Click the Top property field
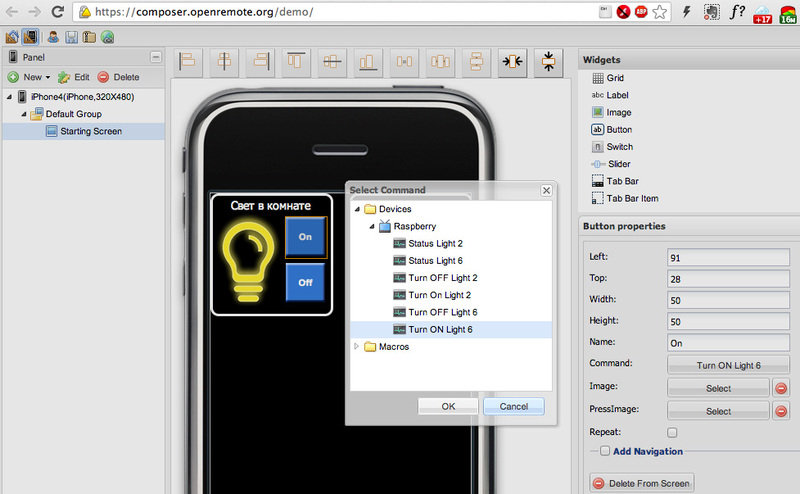The image size is (800, 494). coord(728,279)
